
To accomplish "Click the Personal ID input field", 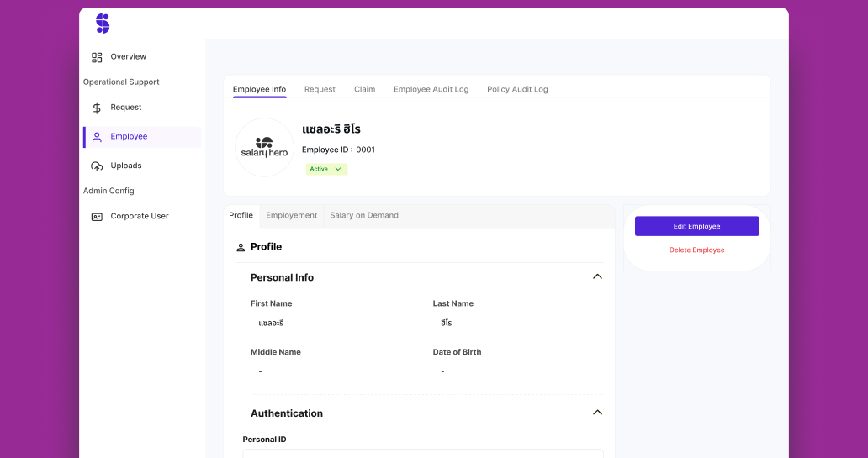I will point(423,454).
